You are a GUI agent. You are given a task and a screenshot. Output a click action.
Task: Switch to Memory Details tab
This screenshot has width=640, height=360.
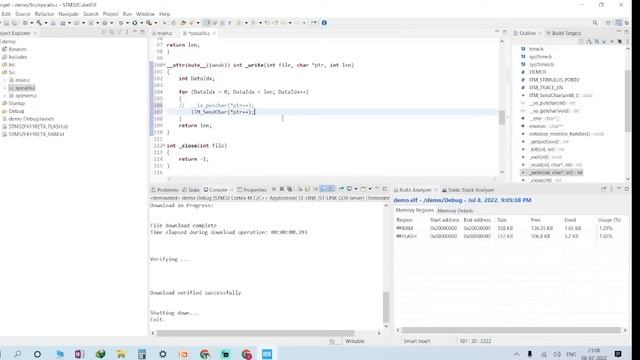coord(455,211)
